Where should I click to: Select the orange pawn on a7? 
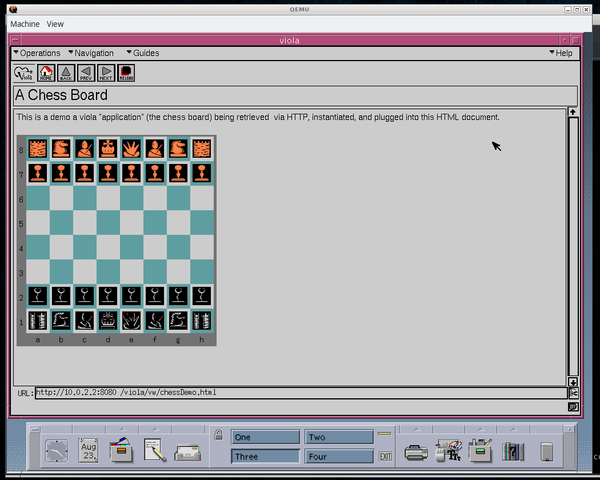point(38,173)
